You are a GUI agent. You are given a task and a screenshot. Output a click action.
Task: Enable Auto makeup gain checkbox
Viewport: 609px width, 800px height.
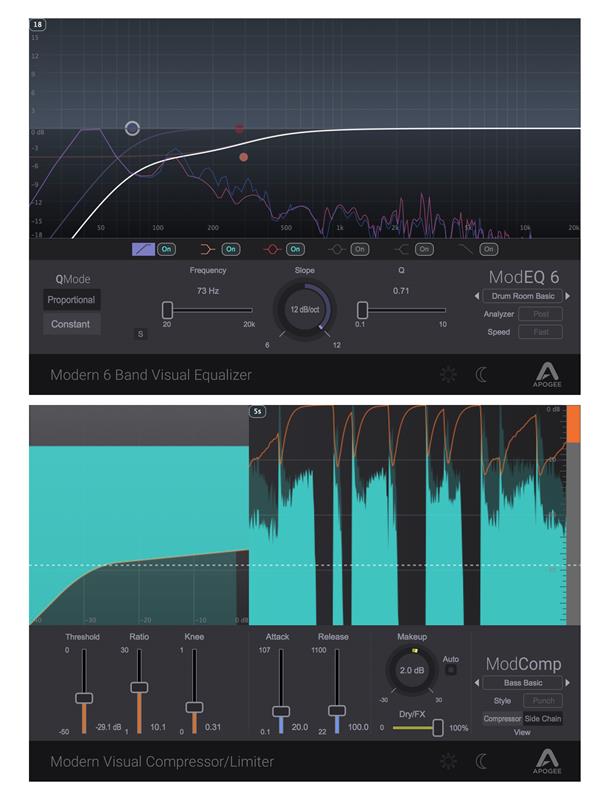[x=450, y=669]
